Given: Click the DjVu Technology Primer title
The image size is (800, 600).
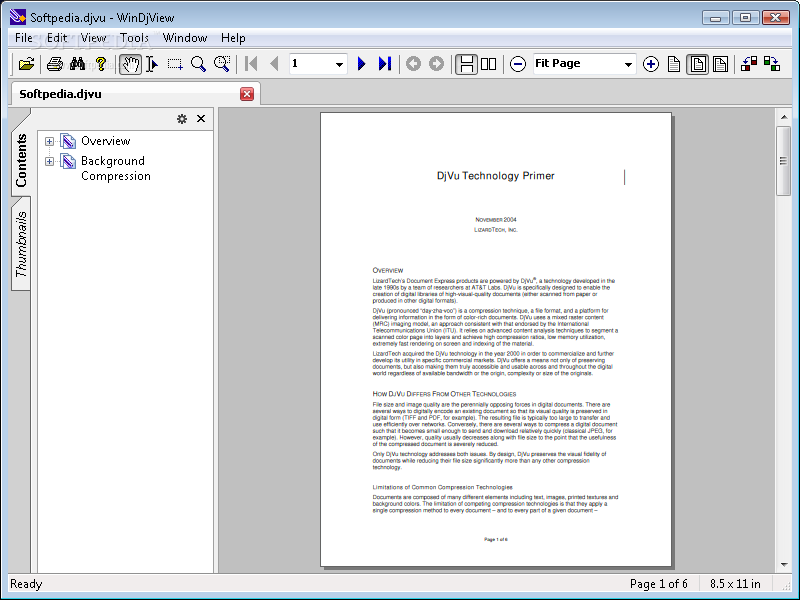Looking at the screenshot, I should tap(495, 176).
